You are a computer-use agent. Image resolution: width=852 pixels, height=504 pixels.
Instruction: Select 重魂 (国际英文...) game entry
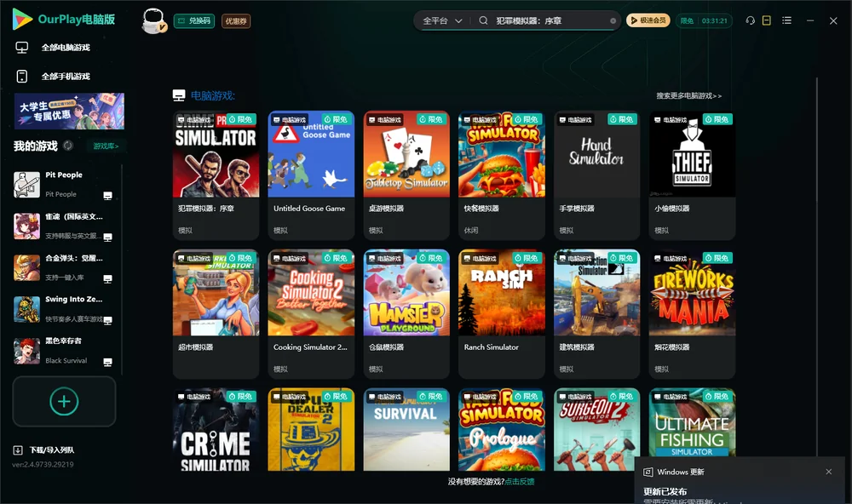(64, 226)
